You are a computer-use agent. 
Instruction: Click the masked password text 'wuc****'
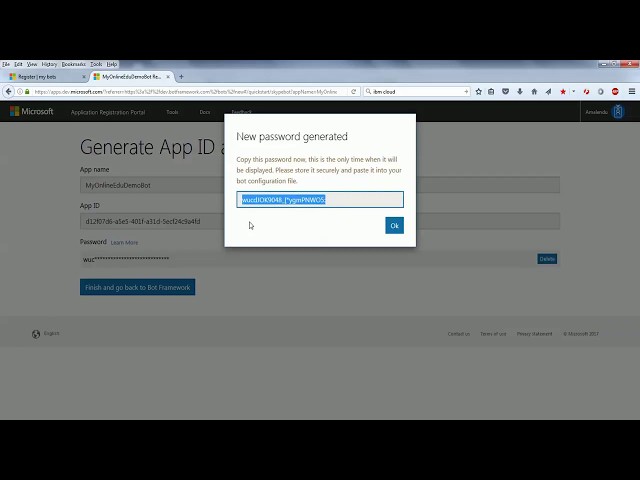pyautogui.click(x=126, y=259)
